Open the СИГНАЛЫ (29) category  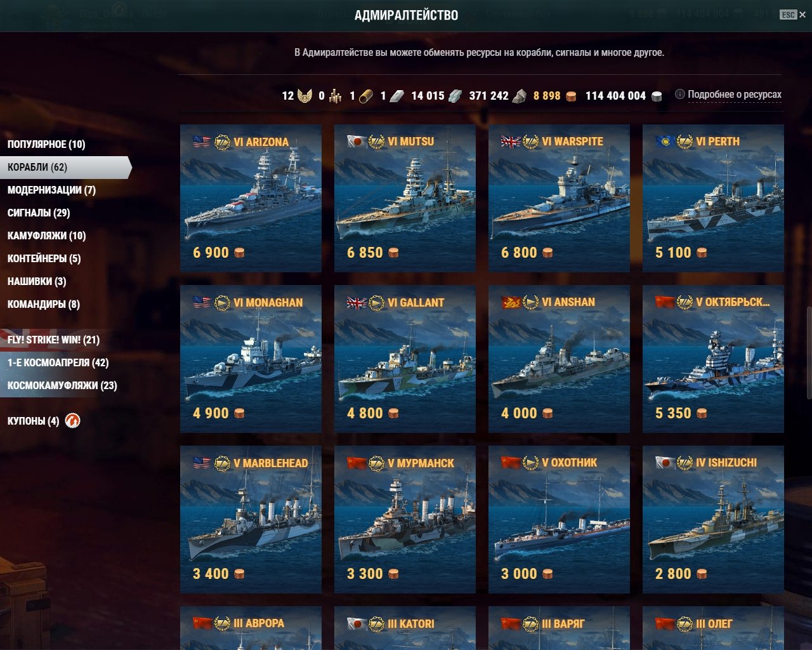click(x=39, y=213)
